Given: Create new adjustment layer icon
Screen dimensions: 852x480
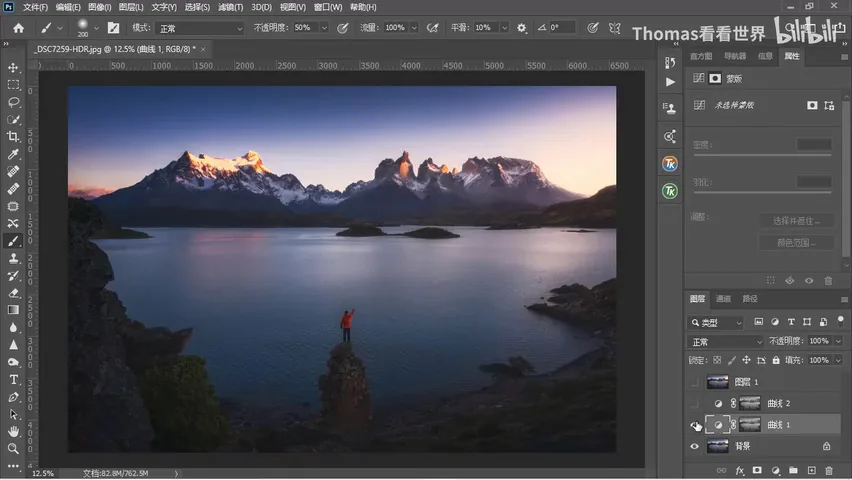Looking at the screenshot, I should point(775,471).
